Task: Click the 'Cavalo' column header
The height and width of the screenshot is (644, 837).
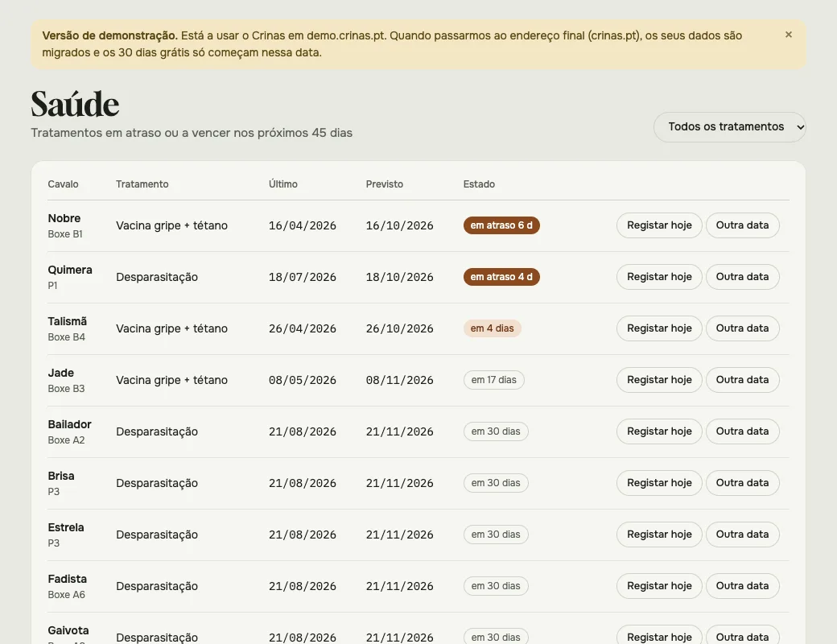Action: click(63, 184)
